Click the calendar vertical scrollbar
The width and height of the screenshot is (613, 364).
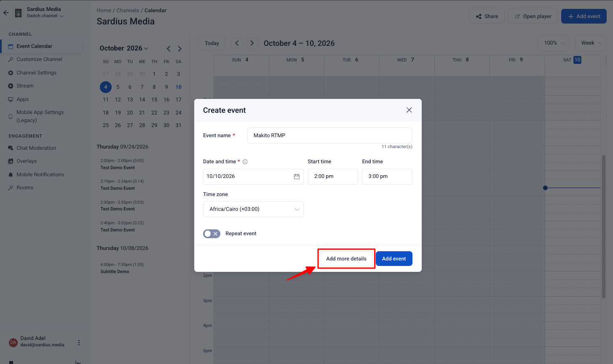604,226
